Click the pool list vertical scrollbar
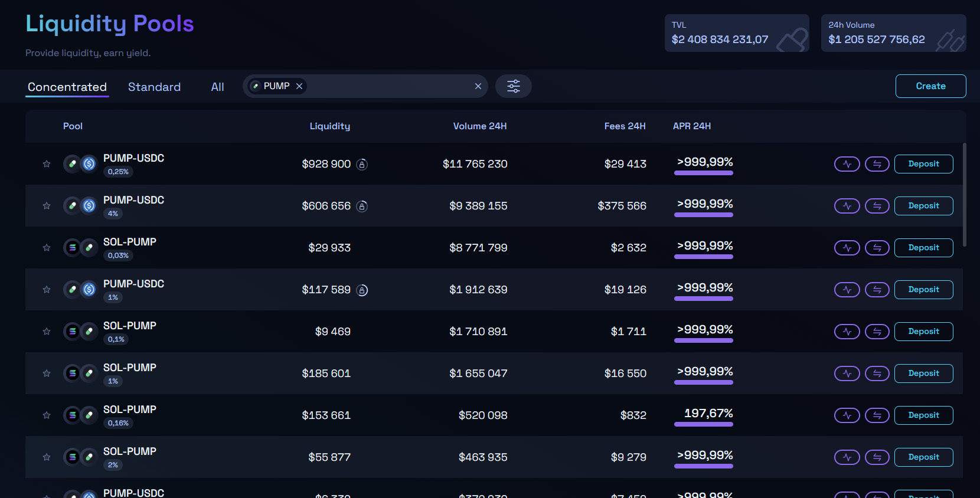 (965, 195)
